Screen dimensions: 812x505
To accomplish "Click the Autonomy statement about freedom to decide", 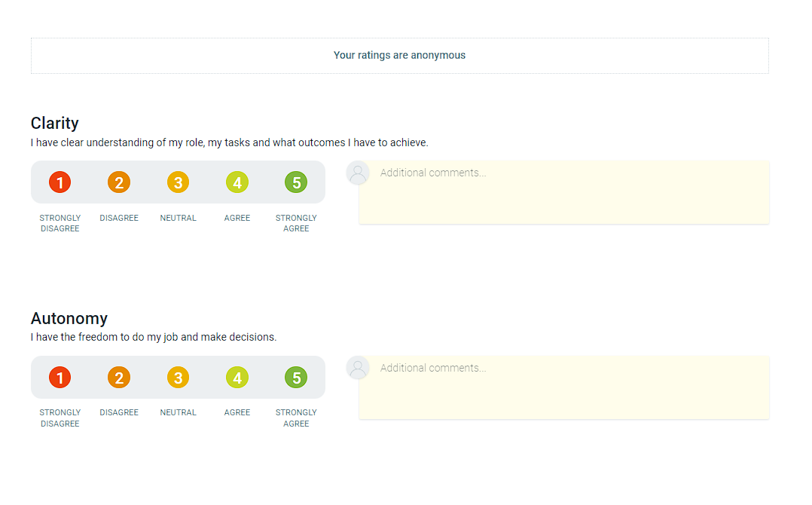I will (154, 337).
